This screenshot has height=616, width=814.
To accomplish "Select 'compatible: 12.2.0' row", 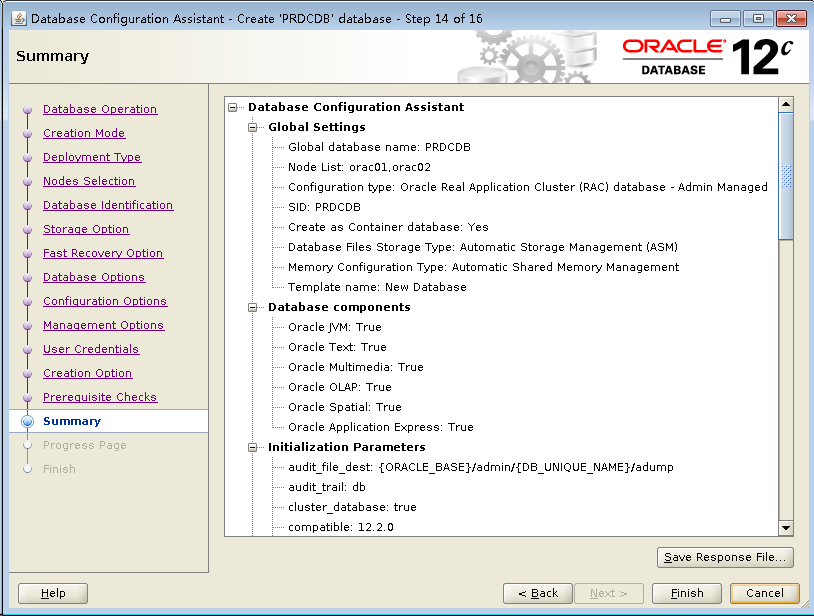I will tap(341, 527).
